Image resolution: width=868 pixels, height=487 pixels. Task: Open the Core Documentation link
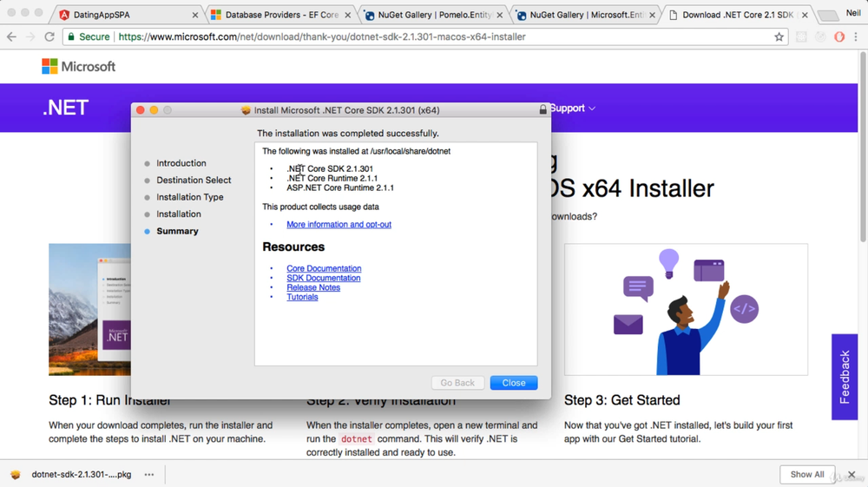click(324, 268)
